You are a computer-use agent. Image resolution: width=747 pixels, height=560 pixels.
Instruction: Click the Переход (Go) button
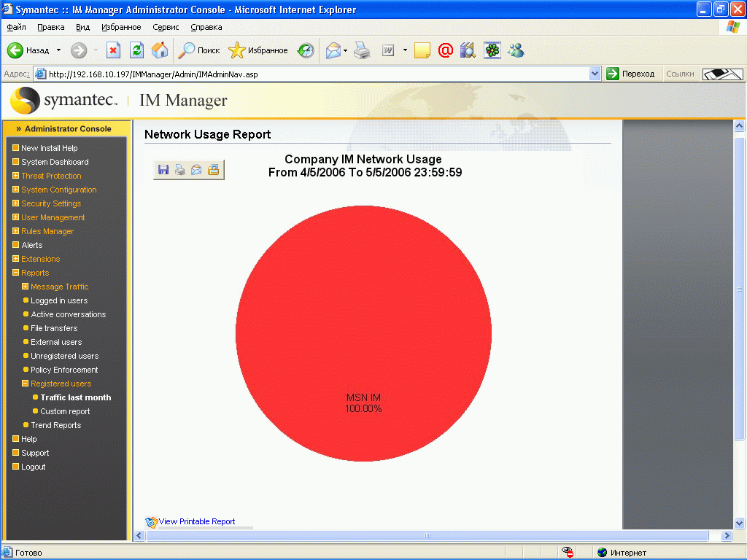pyautogui.click(x=631, y=74)
